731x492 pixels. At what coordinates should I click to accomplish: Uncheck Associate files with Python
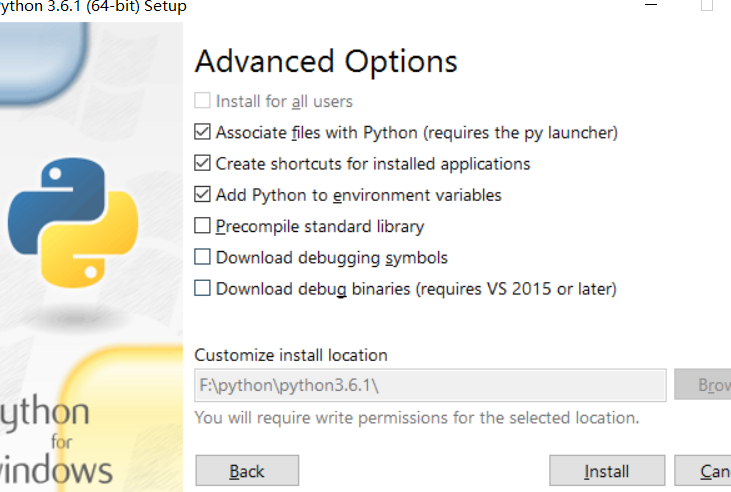[203, 132]
